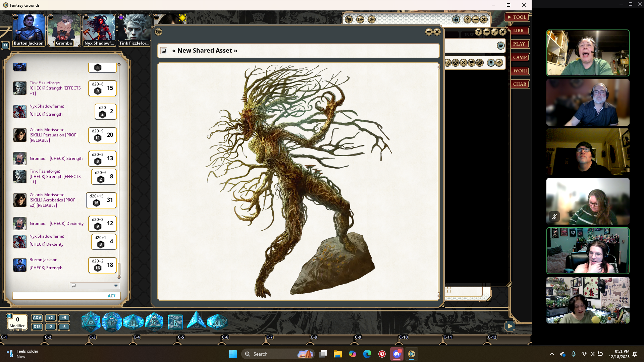Expand the blue filter dropdown button
This screenshot has height=362, width=644.
(x=500, y=46)
